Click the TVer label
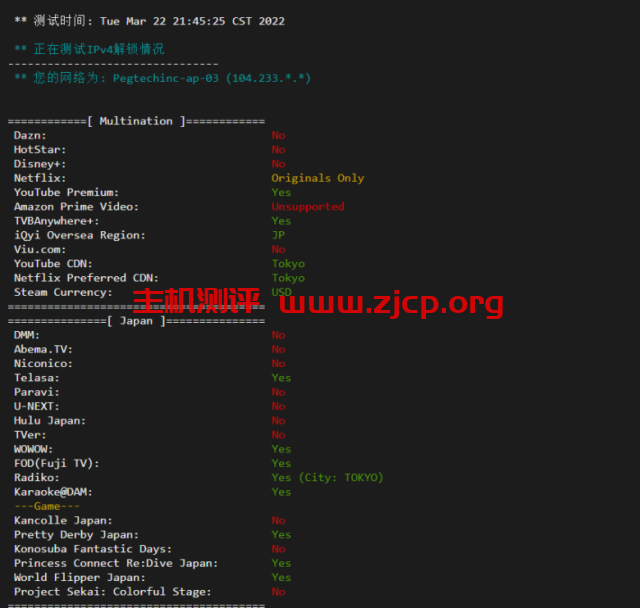 [30, 435]
